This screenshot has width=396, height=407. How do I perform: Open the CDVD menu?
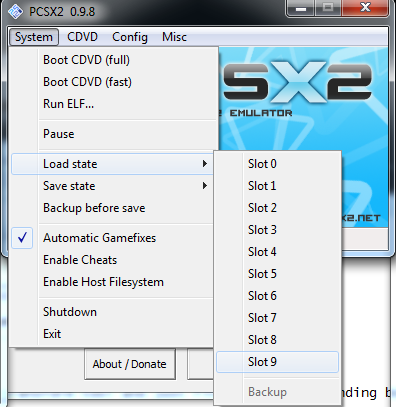click(82, 37)
